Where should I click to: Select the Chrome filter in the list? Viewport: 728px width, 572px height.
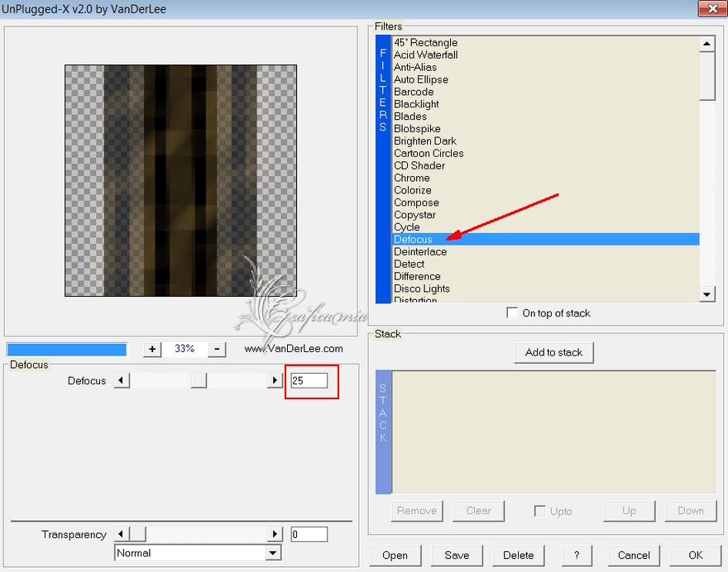(546, 178)
